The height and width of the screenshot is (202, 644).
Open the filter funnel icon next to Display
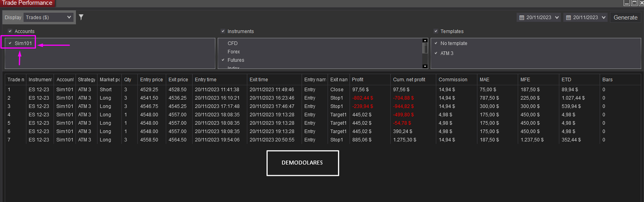tap(81, 17)
